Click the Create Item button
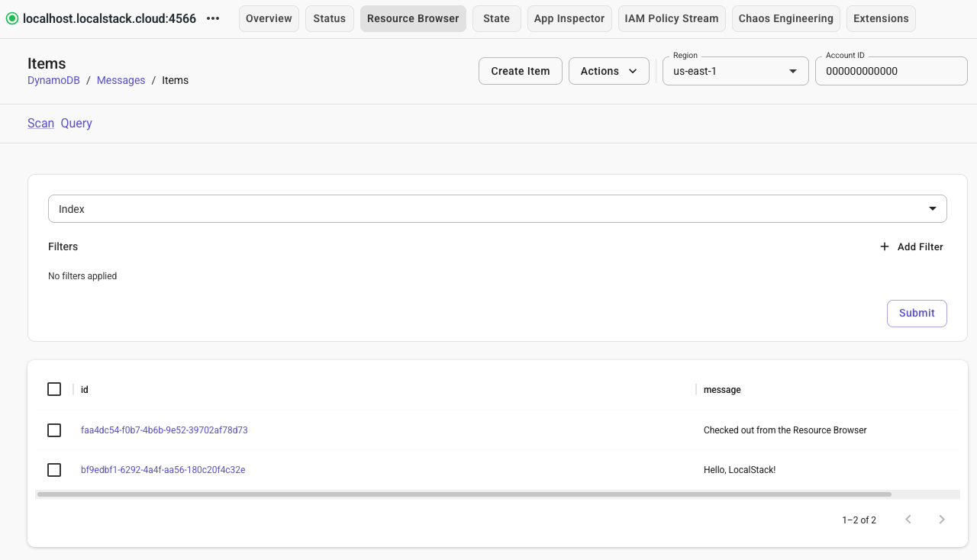Viewport: 977px width, 560px height. pyautogui.click(x=521, y=71)
